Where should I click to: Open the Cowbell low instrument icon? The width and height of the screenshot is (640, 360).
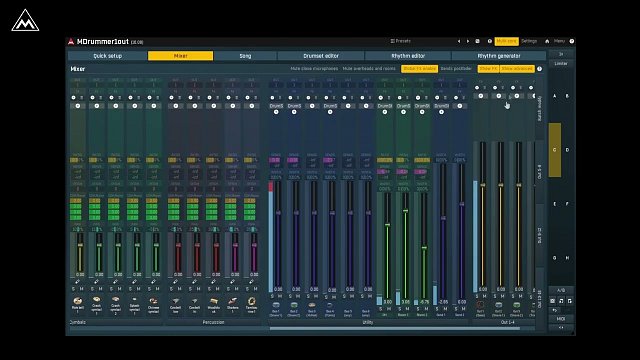176,301
